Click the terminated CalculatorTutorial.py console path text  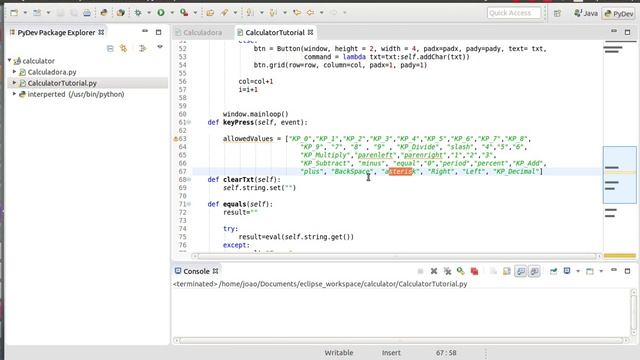pos(320,284)
